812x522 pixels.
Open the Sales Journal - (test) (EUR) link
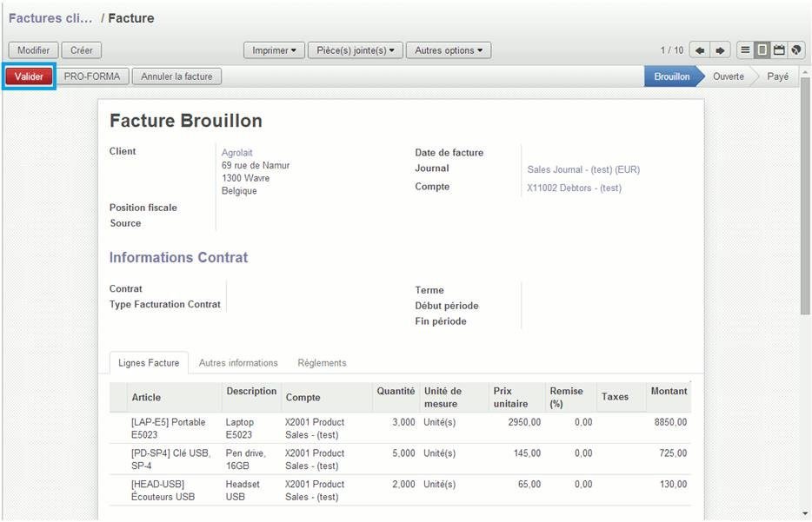[582, 169]
